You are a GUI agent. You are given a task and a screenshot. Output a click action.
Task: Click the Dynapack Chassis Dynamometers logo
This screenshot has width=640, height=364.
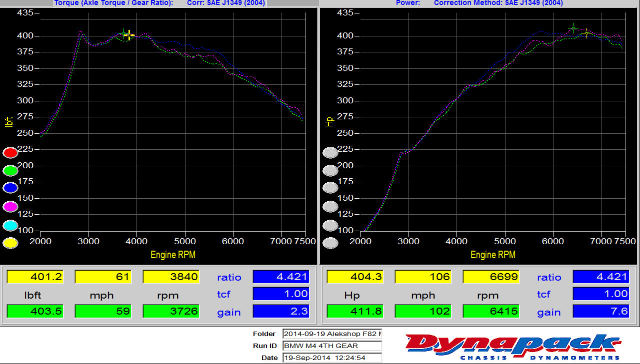[513, 347]
